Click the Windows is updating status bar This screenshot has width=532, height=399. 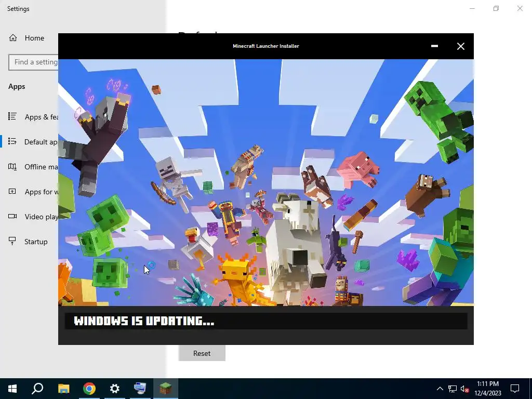point(266,321)
